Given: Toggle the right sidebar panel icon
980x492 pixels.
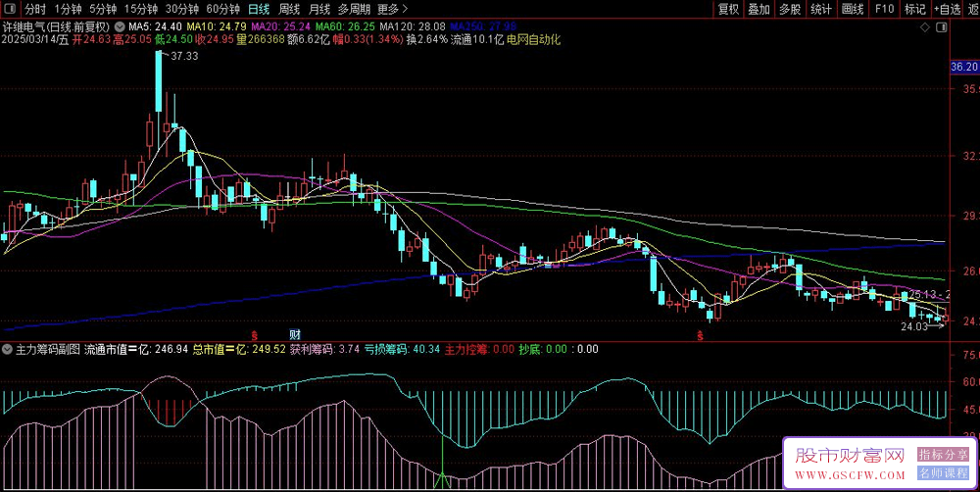Looking at the screenshot, I should click(x=941, y=27).
